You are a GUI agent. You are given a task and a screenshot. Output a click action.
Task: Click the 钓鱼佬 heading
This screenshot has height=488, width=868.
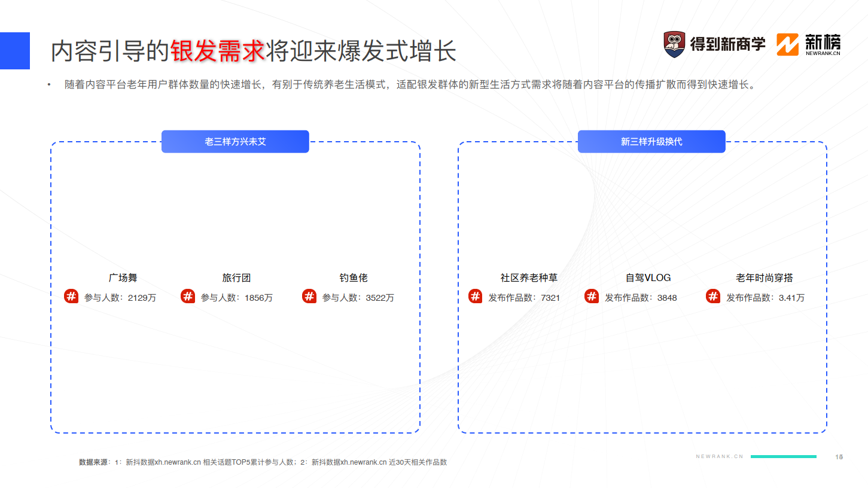(x=354, y=277)
